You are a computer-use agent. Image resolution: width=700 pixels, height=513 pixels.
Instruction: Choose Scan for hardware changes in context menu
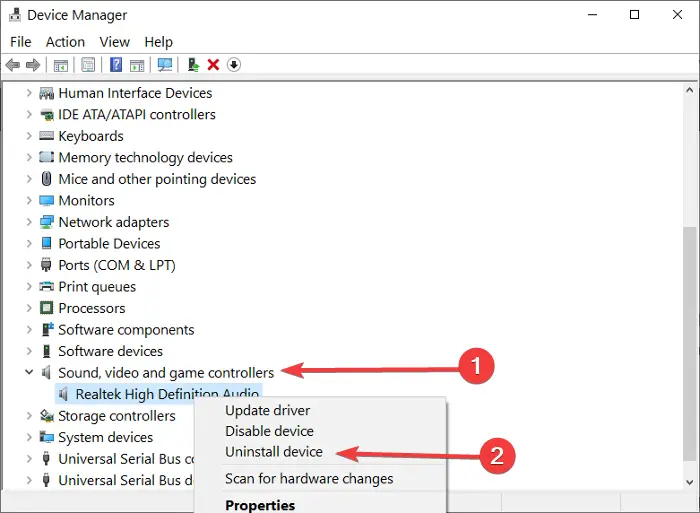point(309,479)
